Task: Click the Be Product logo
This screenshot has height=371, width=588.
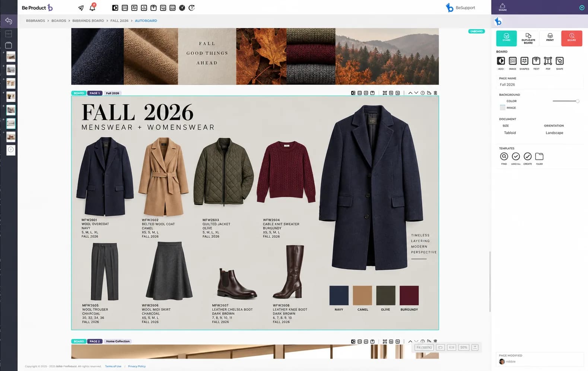Action: coord(37,8)
